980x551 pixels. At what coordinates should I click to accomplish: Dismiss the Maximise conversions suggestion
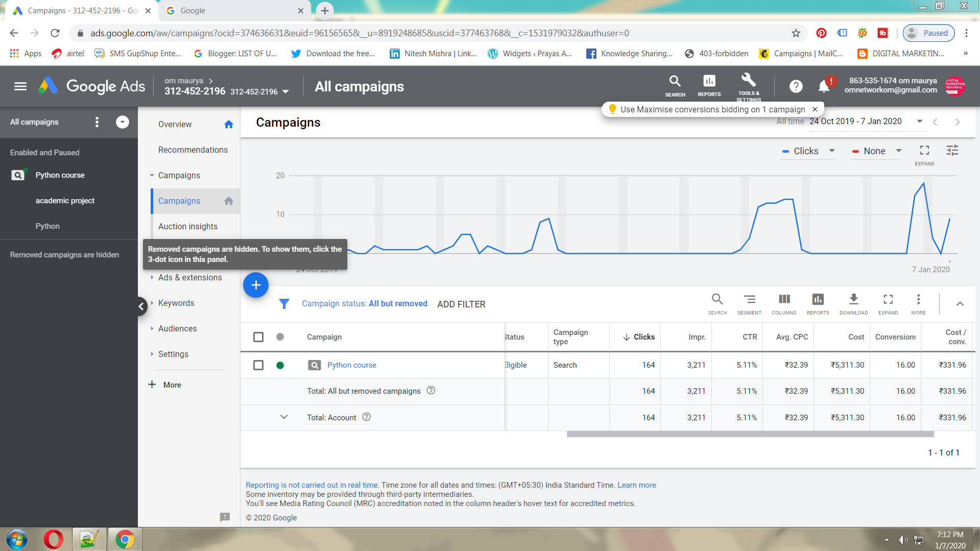click(815, 109)
